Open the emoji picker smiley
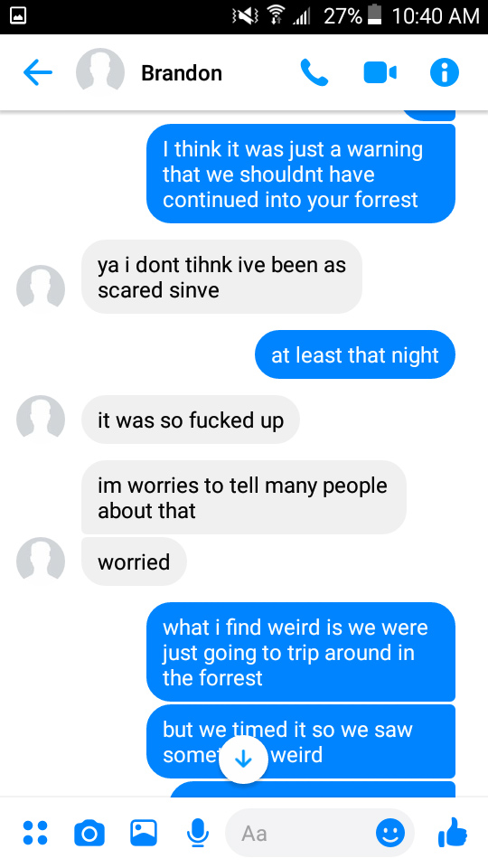This screenshot has width=488, height=868. pyautogui.click(x=390, y=833)
